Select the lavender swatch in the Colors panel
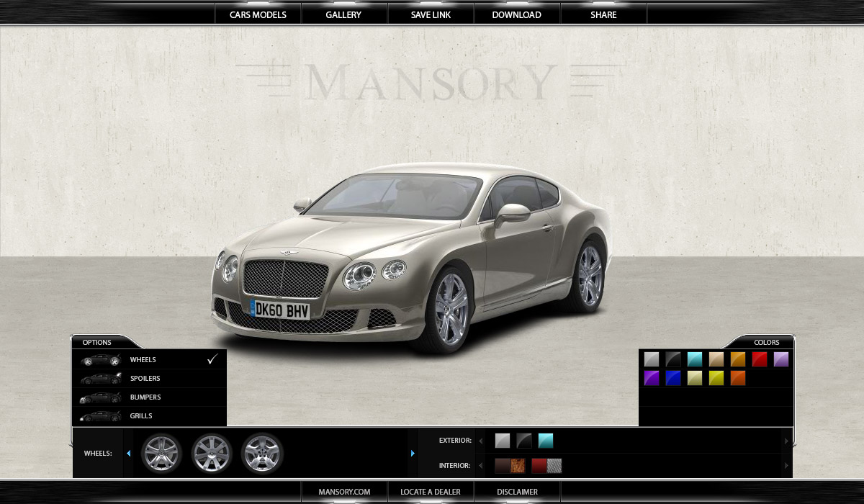 (781, 359)
